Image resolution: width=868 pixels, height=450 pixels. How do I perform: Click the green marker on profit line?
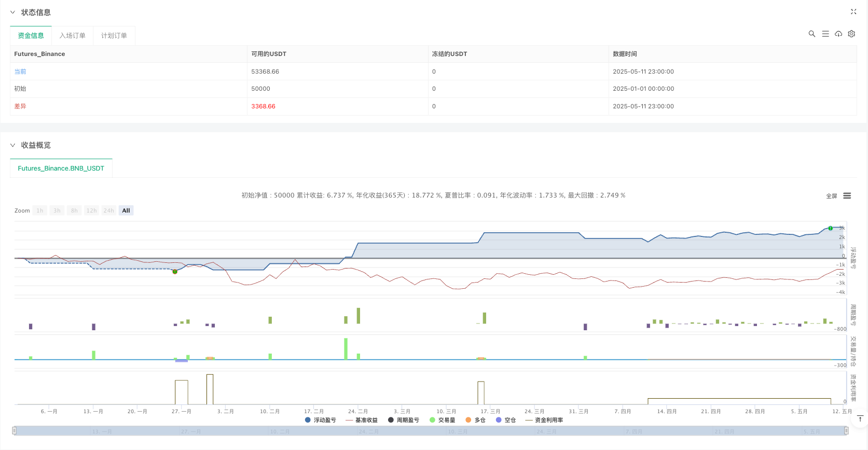(x=830, y=228)
